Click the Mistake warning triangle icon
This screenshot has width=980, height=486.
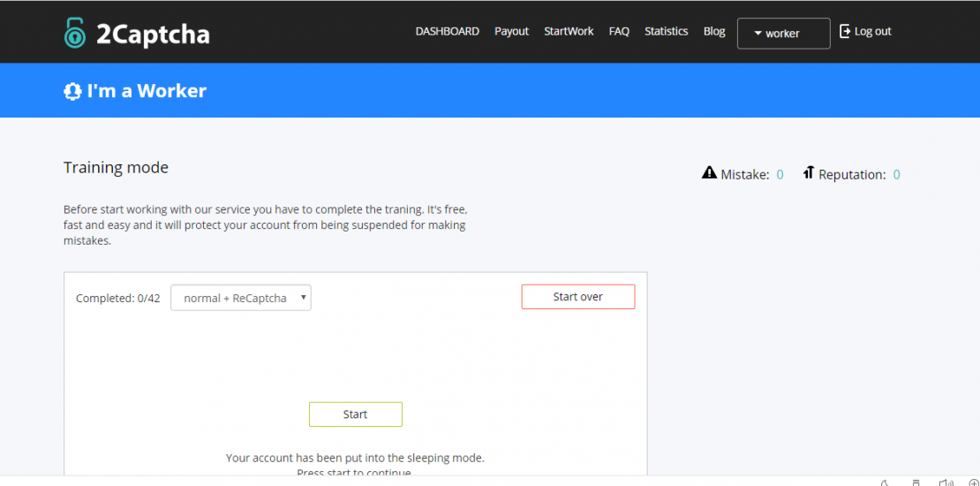point(709,173)
